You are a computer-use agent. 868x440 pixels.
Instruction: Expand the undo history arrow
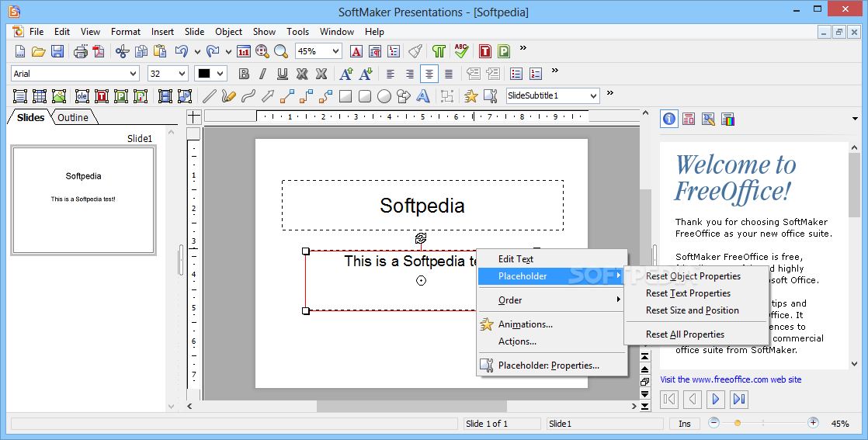click(197, 52)
